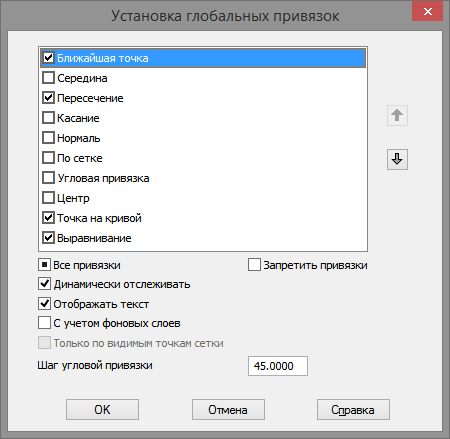The width and height of the screenshot is (450, 439).
Task: Select the Точка на кривой list row text
Action: point(99,218)
